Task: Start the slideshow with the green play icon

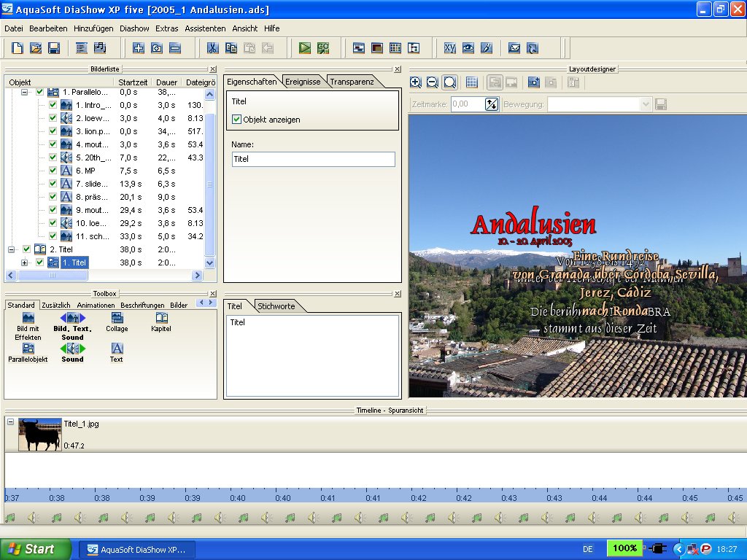Action: click(x=305, y=48)
